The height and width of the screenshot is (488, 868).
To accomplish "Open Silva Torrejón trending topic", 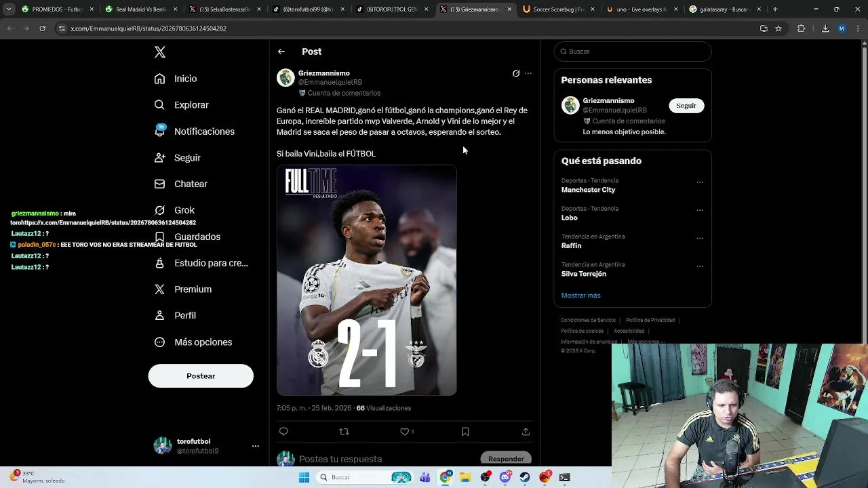I will [x=584, y=274].
